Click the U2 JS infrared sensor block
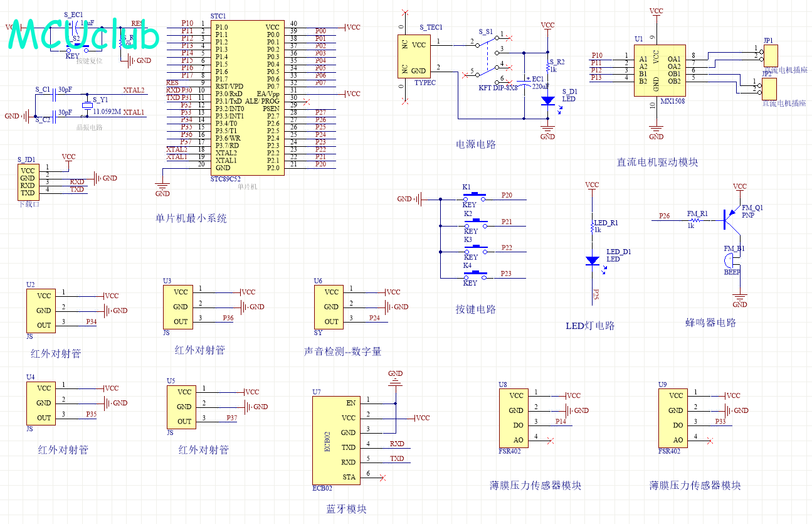Image resolution: width=812 pixels, height=524 pixels. coord(41,311)
